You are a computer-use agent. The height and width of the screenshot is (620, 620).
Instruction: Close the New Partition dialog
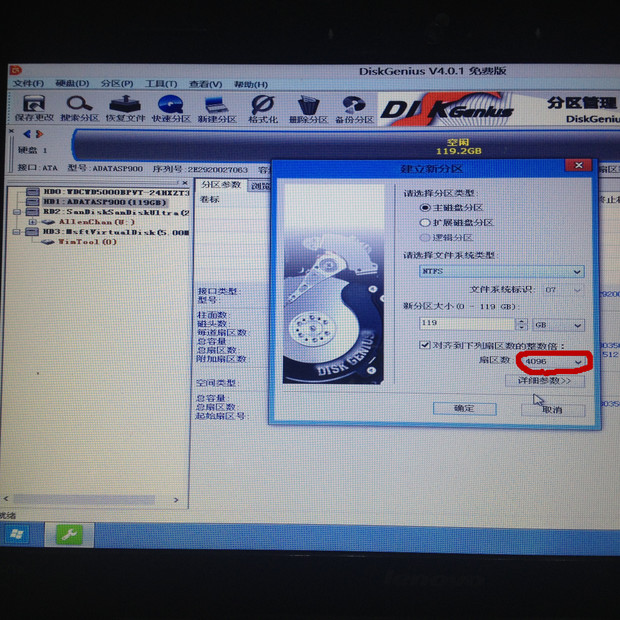578,165
